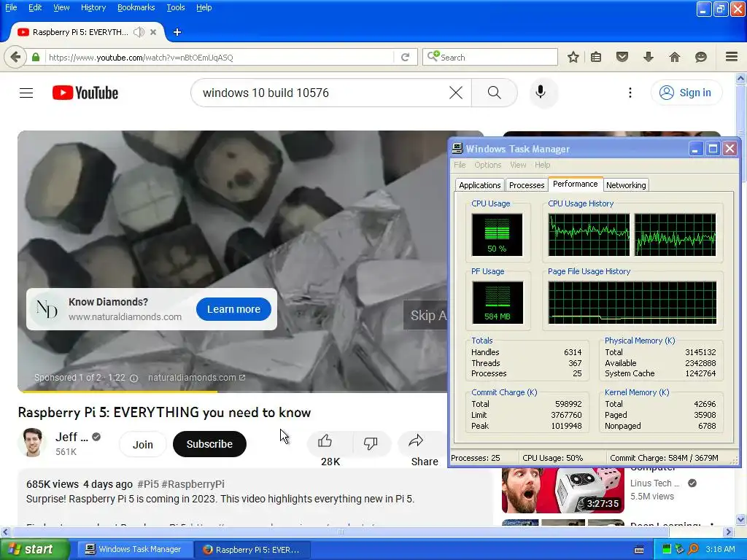The width and height of the screenshot is (747, 560).
Task: Open the chat bubble icon in the toolbar
Action: coord(701,57)
